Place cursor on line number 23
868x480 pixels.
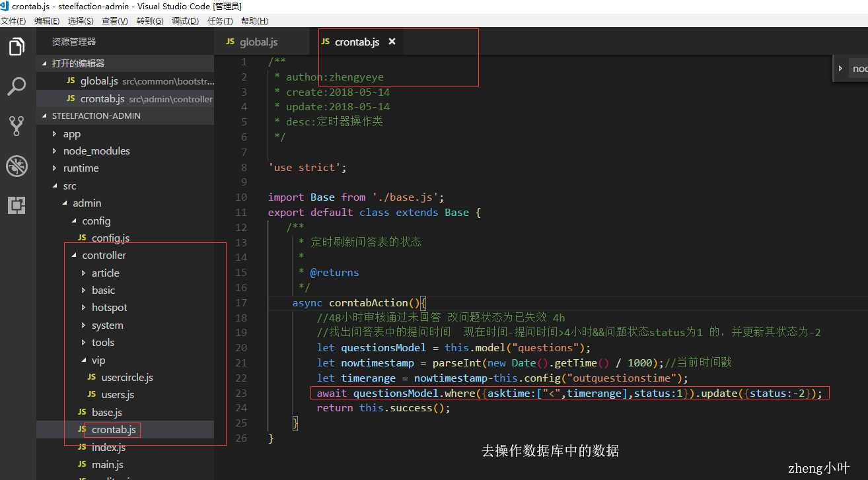[x=241, y=393]
